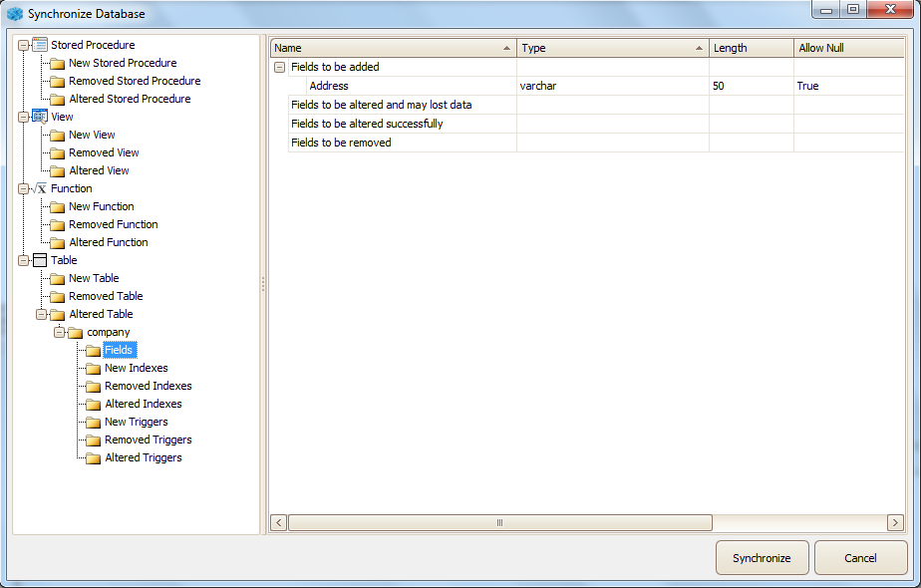Close the Synchronize Database window
Screen dimensions: 921x588
pyautogui.click(x=890, y=9)
